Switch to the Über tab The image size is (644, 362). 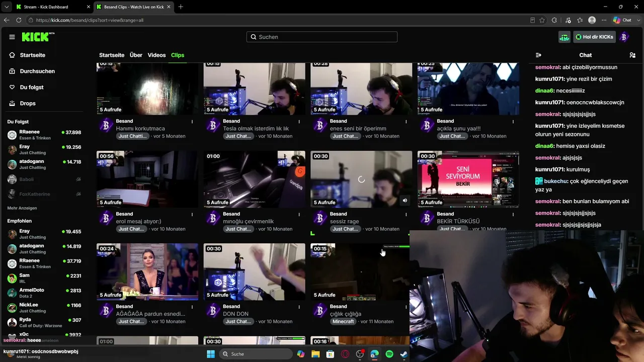point(136,55)
